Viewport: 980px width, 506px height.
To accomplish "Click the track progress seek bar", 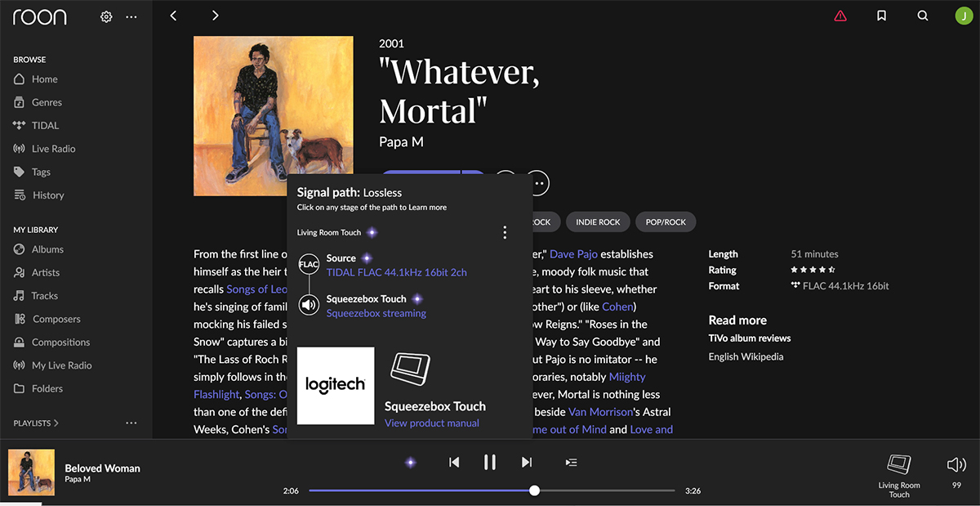I will [492, 490].
